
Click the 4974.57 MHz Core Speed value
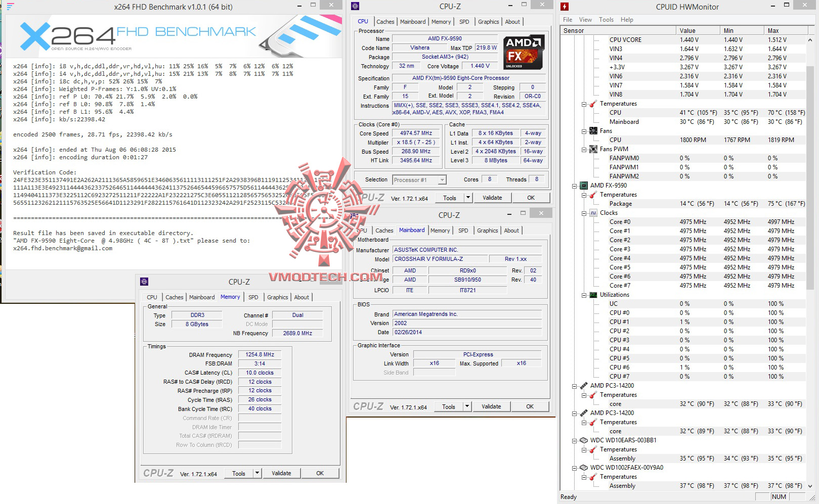416,133
